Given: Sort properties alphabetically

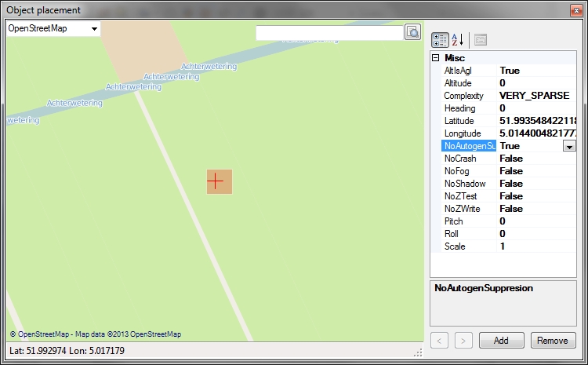Looking at the screenshot, I should [458, 39].
